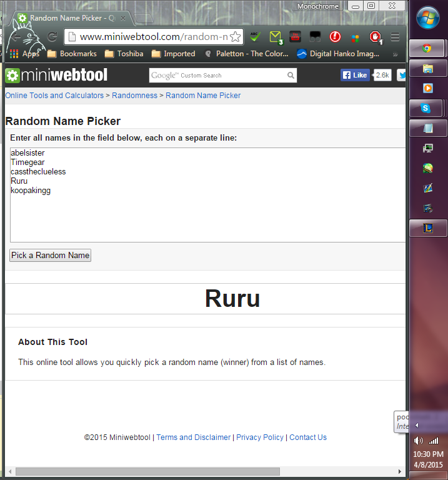Click the name cassthecluless line 'cassthecluless'
Image resolution: width=448 pixels, height=480 pixels.
[x=38, y=171]
